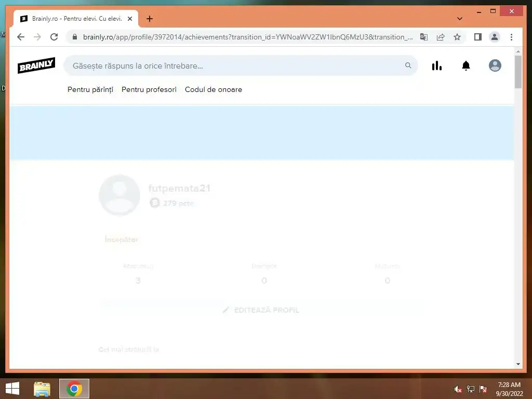The width and height of the screenshot is (532, 399).
Task: Open the Codul de onoare link
Action: [214, 89]
